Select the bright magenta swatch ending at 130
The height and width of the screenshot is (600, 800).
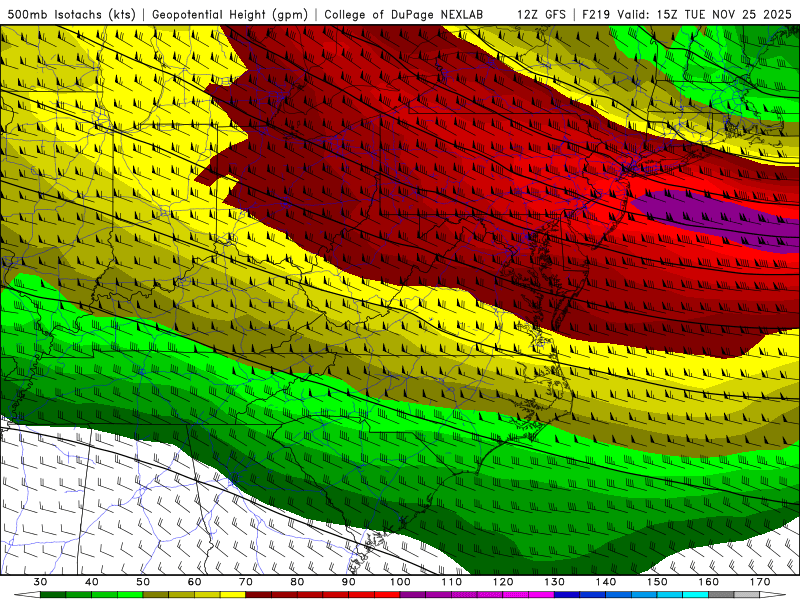click(542, 595)
